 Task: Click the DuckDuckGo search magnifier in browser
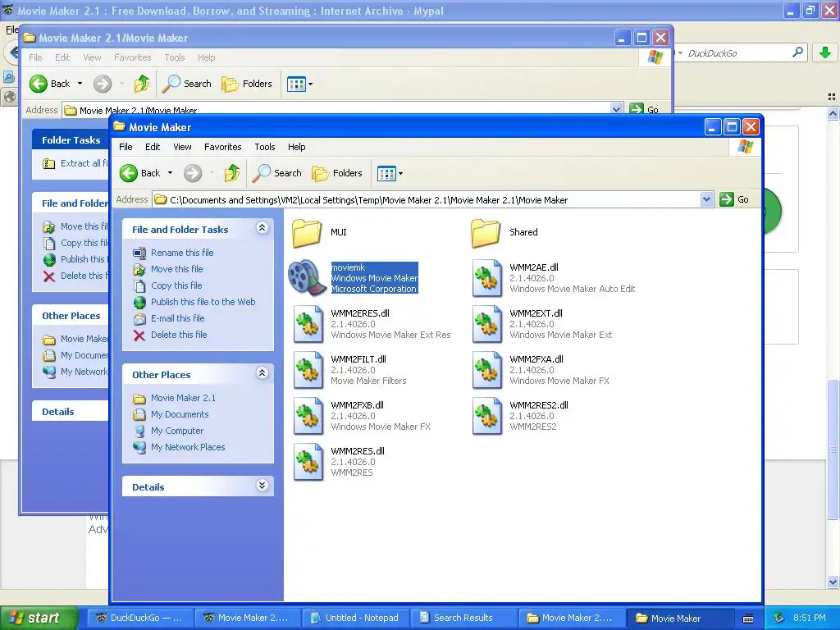pos(797,52)
